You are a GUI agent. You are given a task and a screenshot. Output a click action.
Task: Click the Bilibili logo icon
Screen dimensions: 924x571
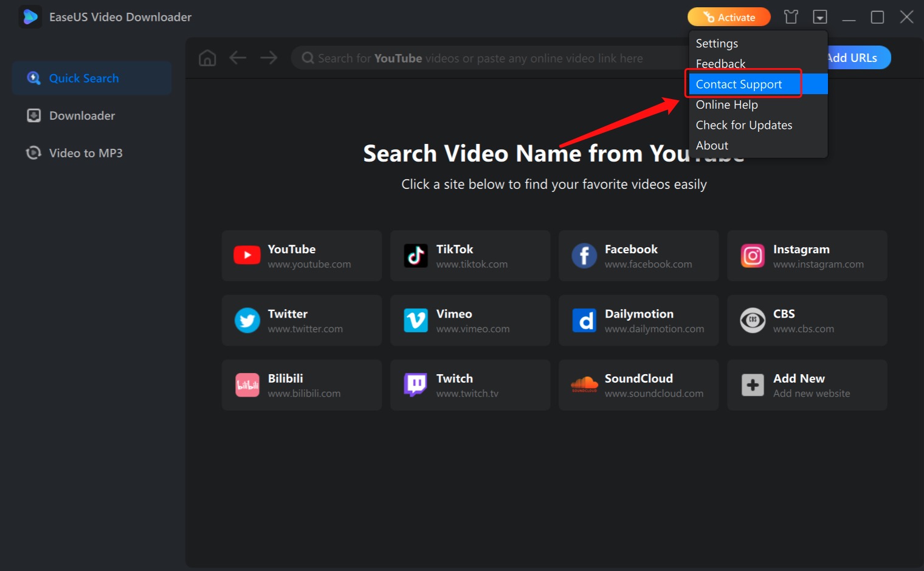(x=247, y=385)
